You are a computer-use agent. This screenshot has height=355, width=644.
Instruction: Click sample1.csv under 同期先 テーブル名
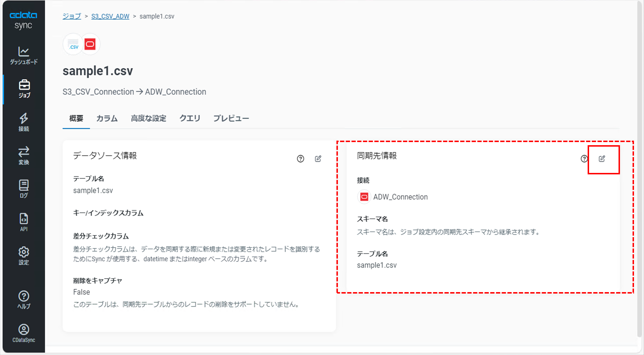(377, 265)
